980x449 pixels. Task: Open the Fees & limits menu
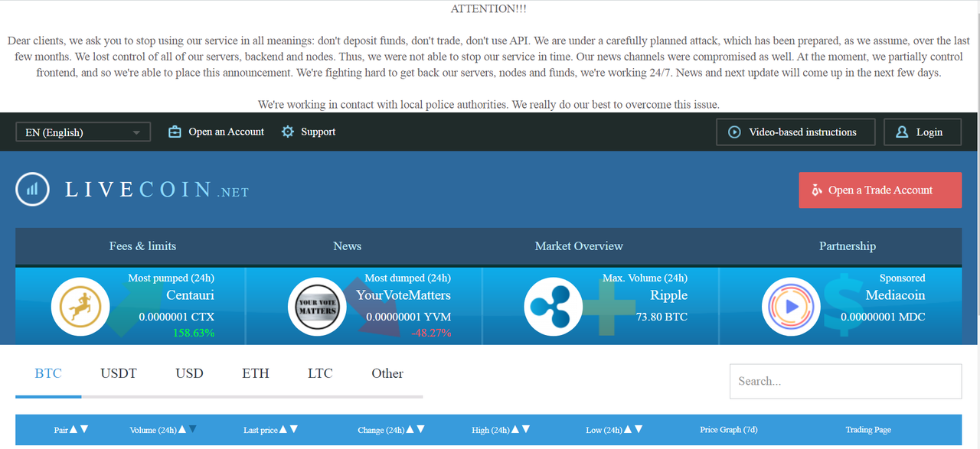[x=142, y=246]
